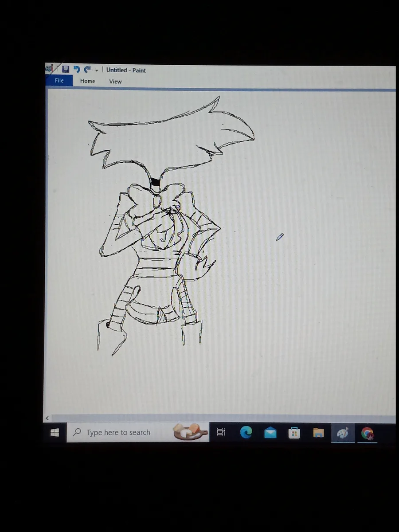Open Google Chrome from the taskbar
The image size is (399, 532).
click(367, 433)
